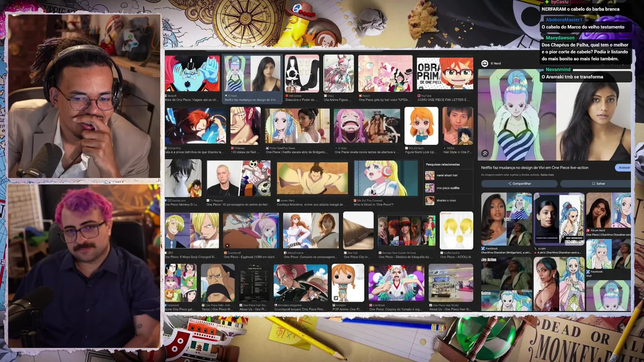The image size is (644, 362).
Task: Open the Portal GeekPop News Vivi image
Action: click(297, 126)
